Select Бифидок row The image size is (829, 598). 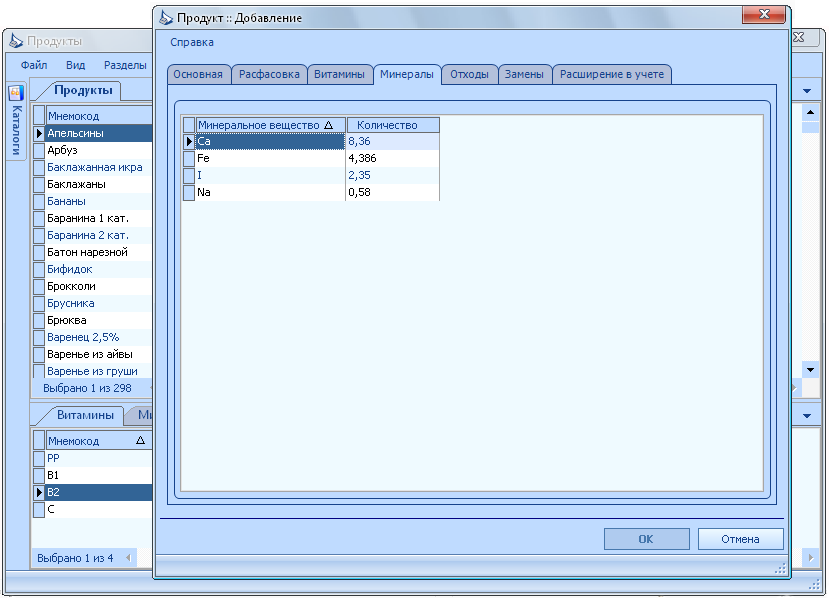pyautogui.click(x=99, y=269)
